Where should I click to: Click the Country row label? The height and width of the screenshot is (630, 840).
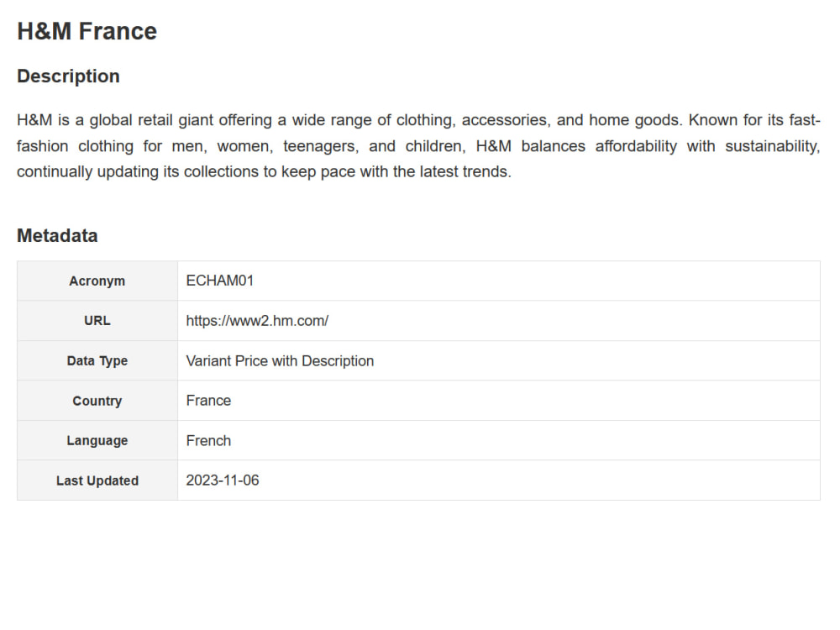point(97,401)
